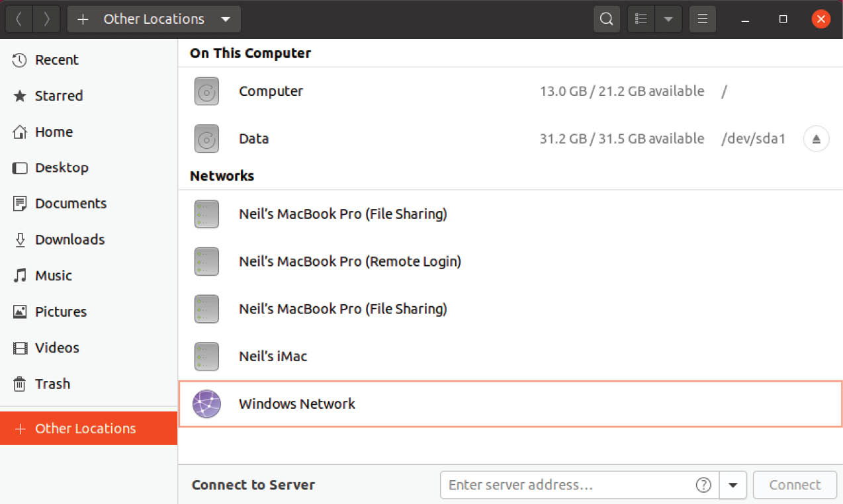
Task: Navigate forward with the forward arrow
Action: pos(46,19)
